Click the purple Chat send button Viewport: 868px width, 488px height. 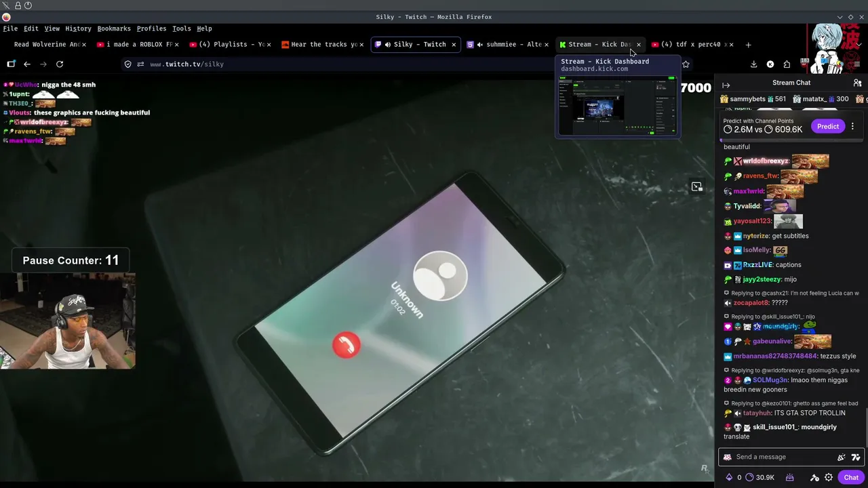(851, 477)
